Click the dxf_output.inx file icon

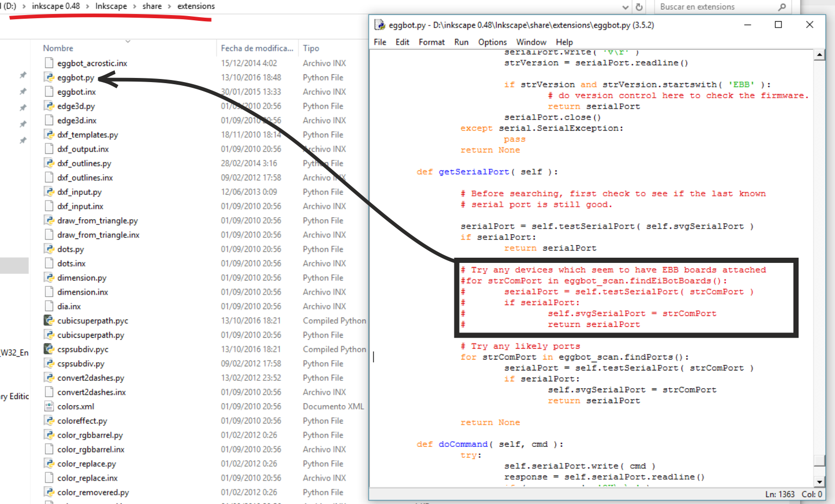49,149
